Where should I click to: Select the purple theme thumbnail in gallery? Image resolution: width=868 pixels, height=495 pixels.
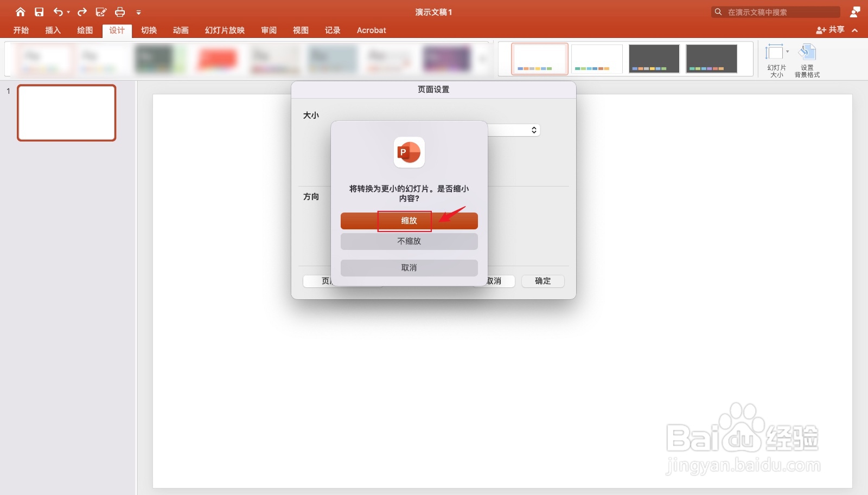tap(446, 59)
